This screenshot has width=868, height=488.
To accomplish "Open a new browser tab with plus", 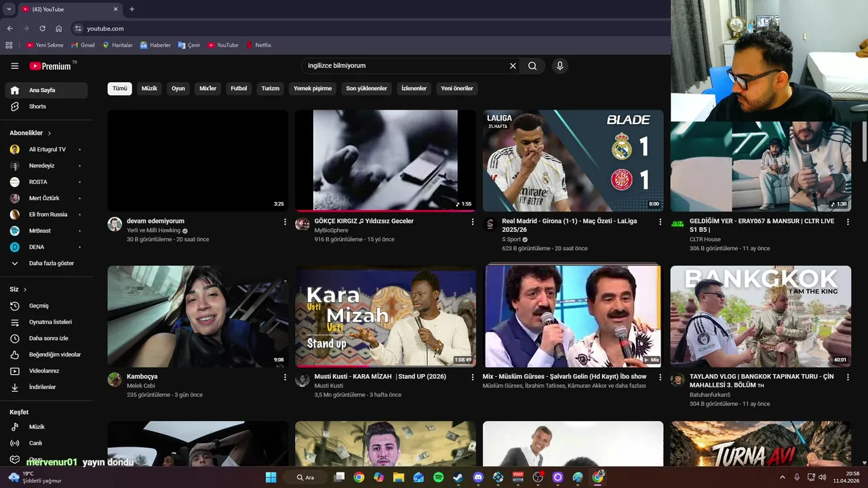I will 132,9.
